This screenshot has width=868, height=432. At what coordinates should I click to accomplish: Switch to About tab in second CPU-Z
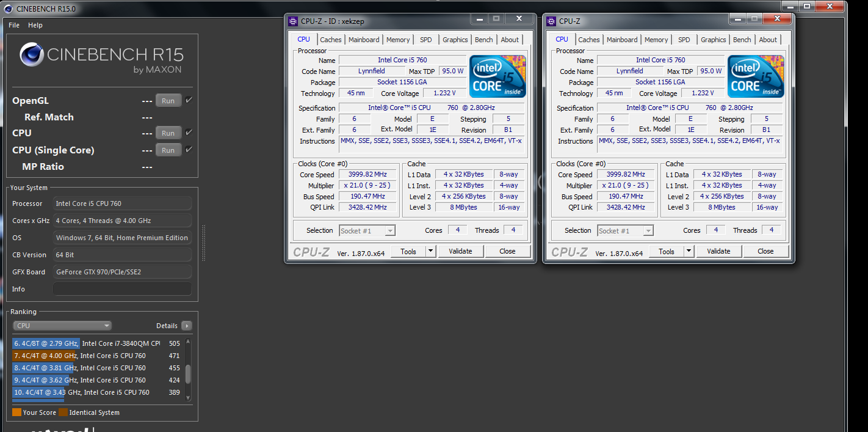click(x=768, y=40)
